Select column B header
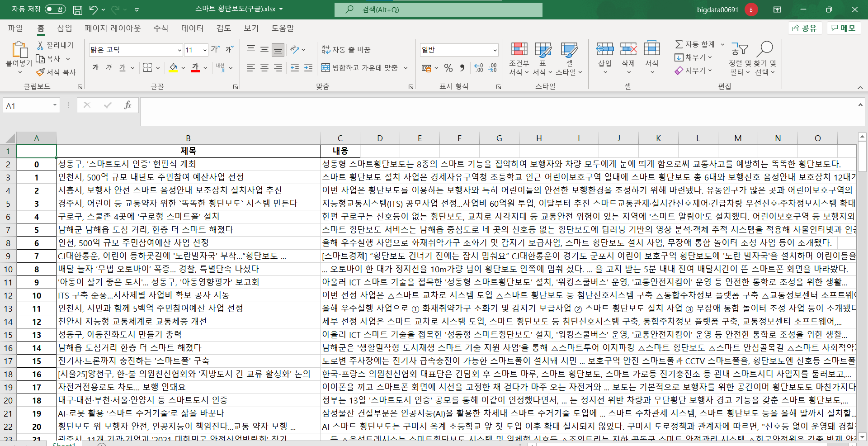Viewport: 868px width, 446px height. (188, 138)
